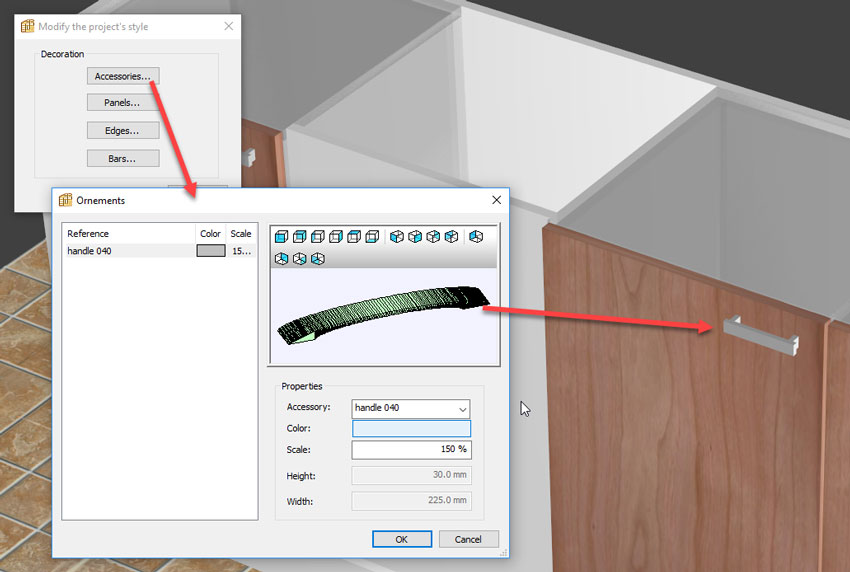Confirm Ornements dialog with OK
The image size is (850, 572).
coord(402,539)
